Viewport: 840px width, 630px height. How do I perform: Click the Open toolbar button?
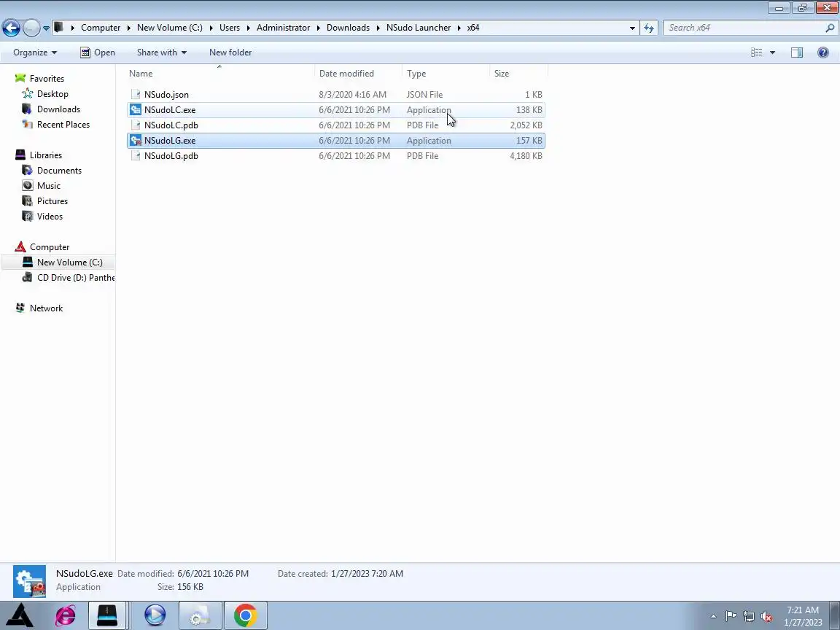point(98,52)
